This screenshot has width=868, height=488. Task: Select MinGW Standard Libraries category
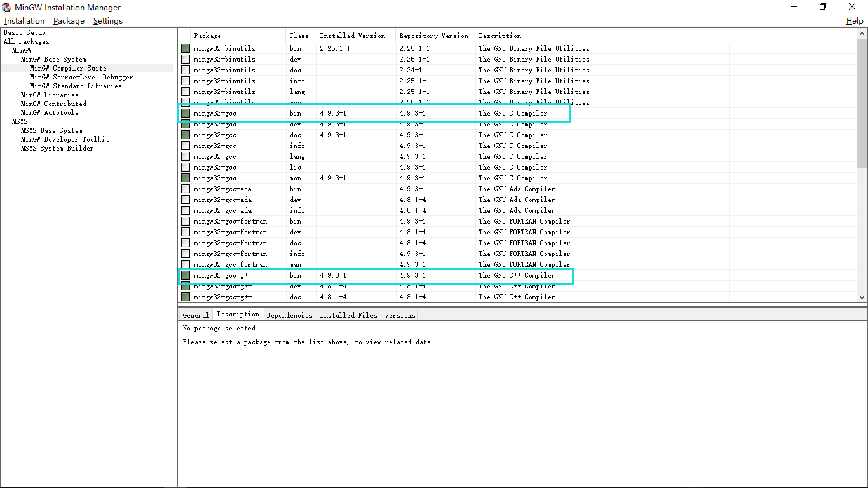(76, 86)
